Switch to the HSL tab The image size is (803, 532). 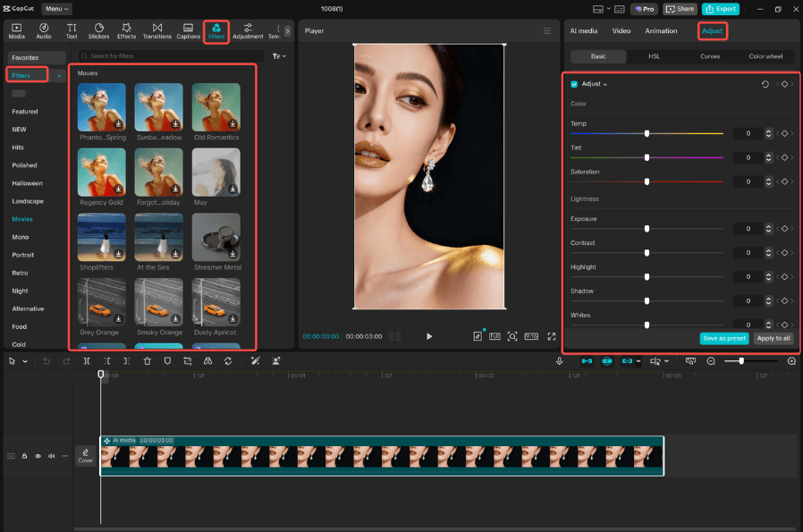click(655, 56)
